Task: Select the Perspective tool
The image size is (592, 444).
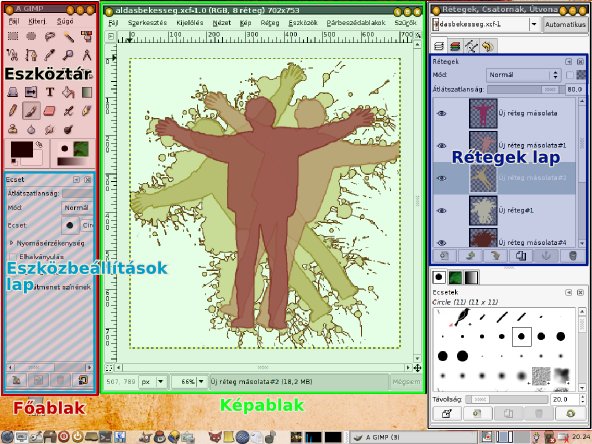Action: (x=13, y=92)
